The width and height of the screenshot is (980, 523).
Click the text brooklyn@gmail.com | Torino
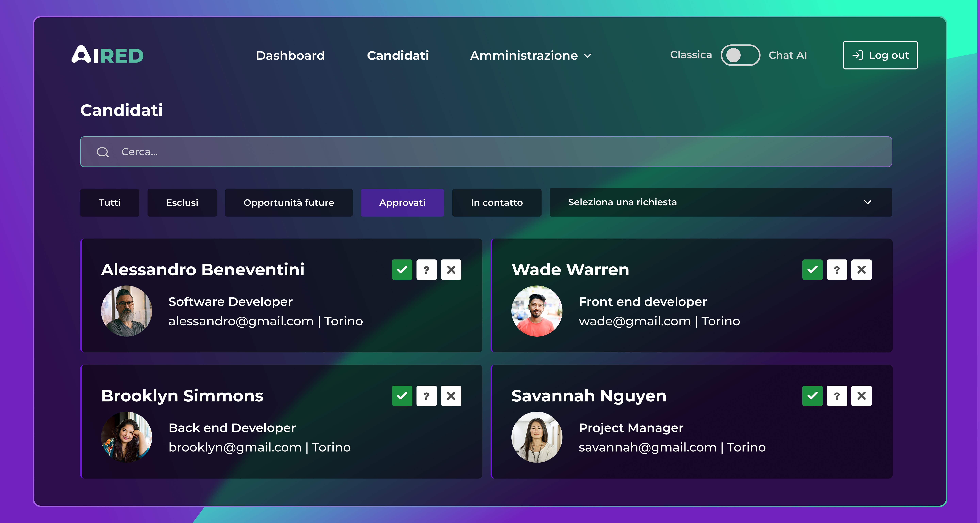[x=259, y=447]
